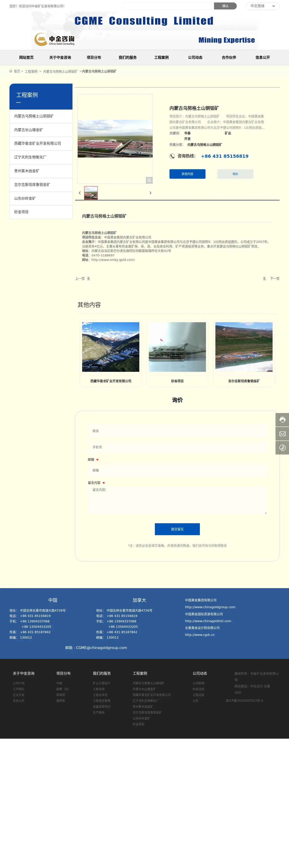Click the 华泰 keyword link

coord(187,133)
